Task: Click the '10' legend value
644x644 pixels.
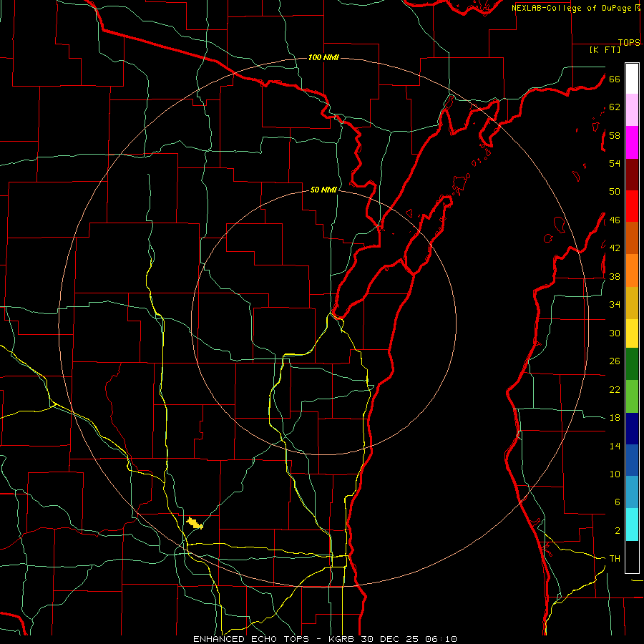Action: (x=615, y=474)
